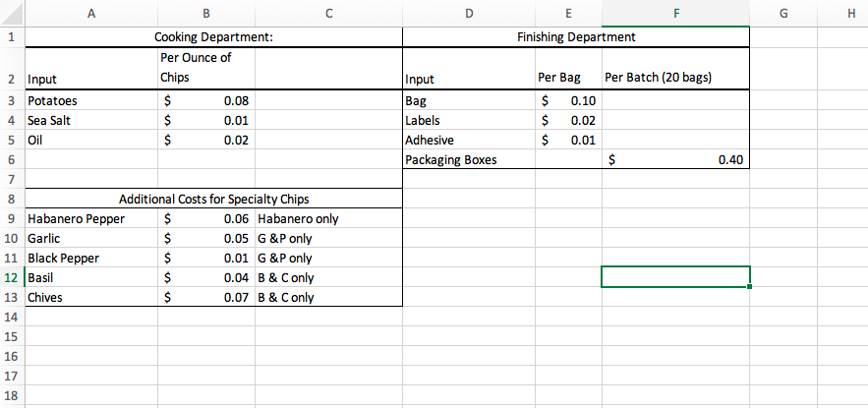The height and width of the screenshot is (408, 868).
Task: Click 'B & C only' beside Basil
Action: (x=329, y=277)
